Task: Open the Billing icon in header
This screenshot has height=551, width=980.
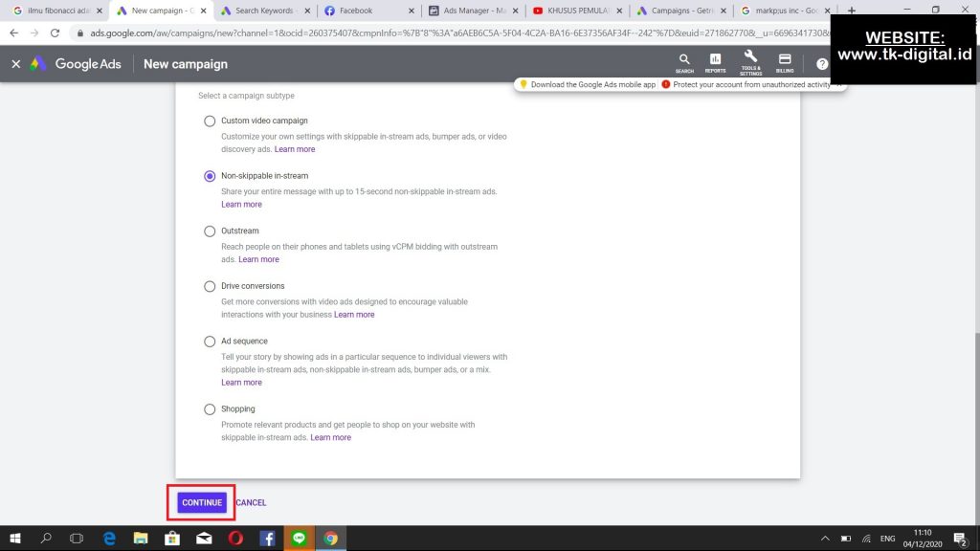Action: point(785,63)
